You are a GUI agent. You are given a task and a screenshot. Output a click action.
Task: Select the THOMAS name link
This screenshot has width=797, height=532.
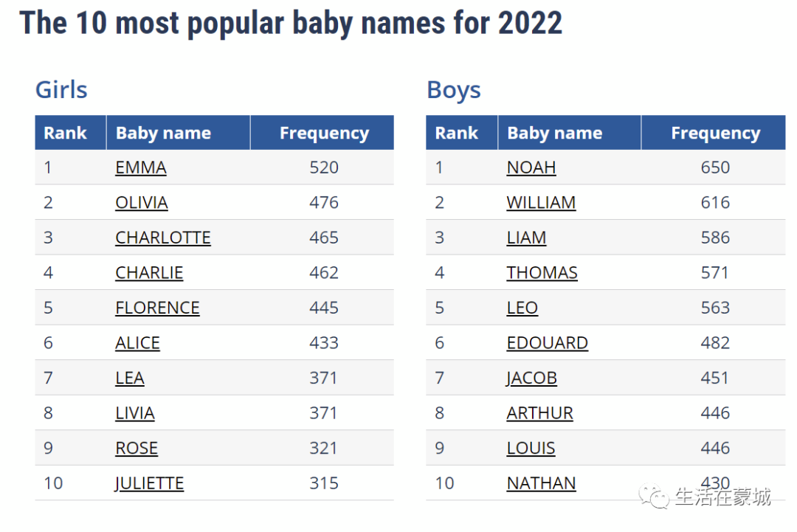542,273
